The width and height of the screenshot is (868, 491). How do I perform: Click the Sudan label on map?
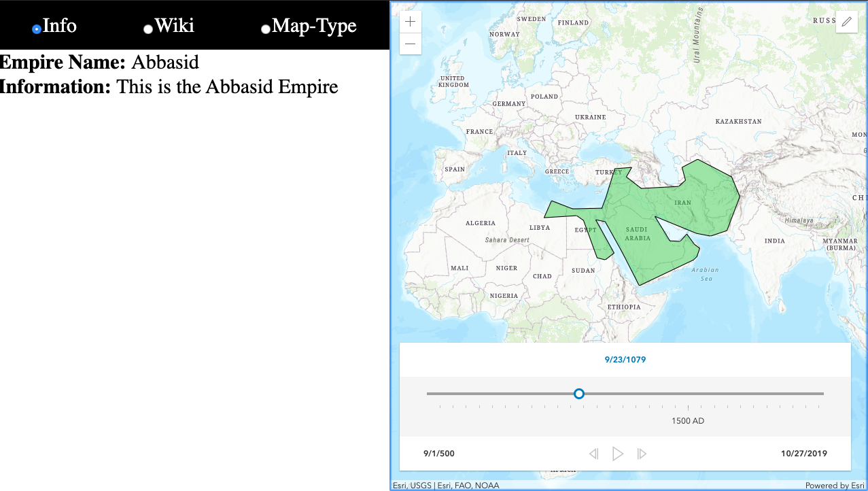(583, 271)
